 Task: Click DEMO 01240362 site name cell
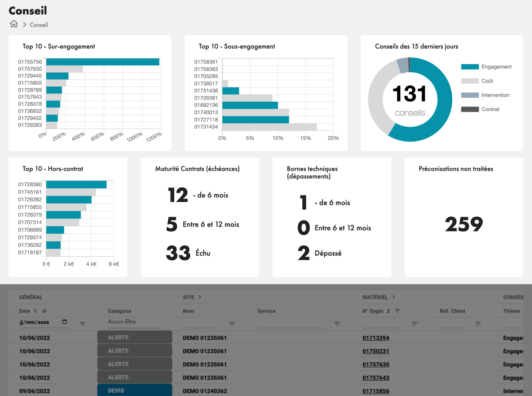point(205,391)
